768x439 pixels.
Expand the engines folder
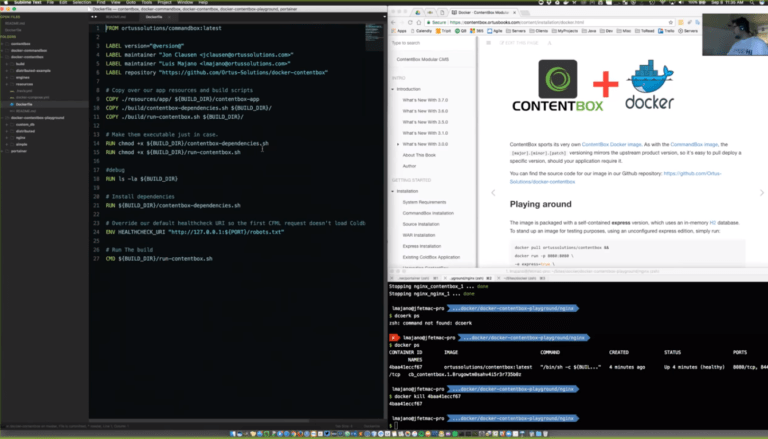(x=7, y=77)
